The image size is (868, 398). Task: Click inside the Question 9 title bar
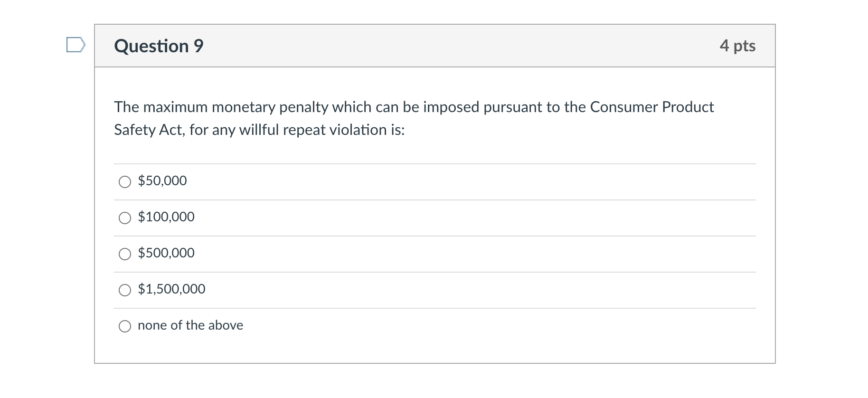(427, 46)
